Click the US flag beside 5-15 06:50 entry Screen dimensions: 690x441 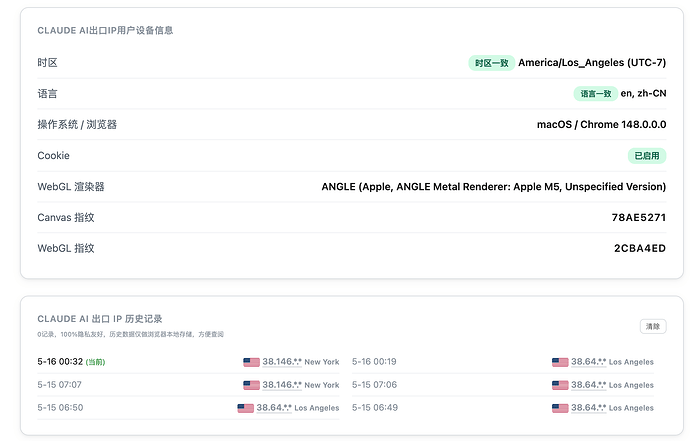click(x=246, y=408)
